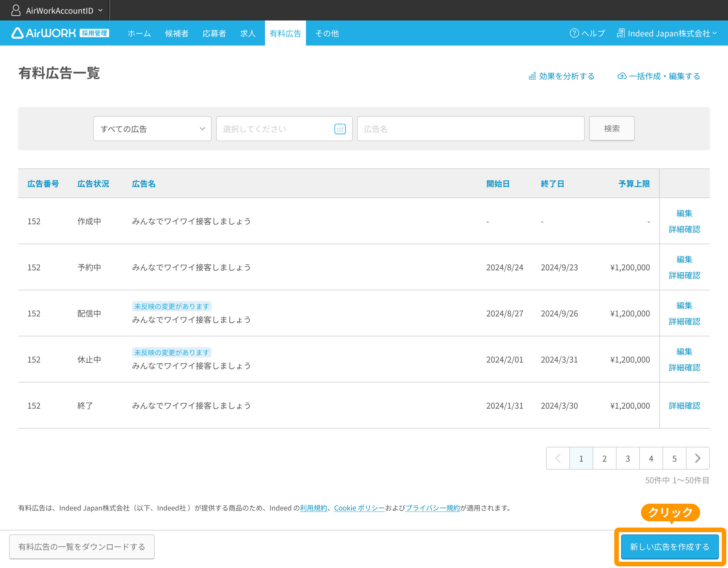Screen dimensions: 728x568
Task: Click 編集 for the 休止中 ad
Action: [x=684, y=351]
